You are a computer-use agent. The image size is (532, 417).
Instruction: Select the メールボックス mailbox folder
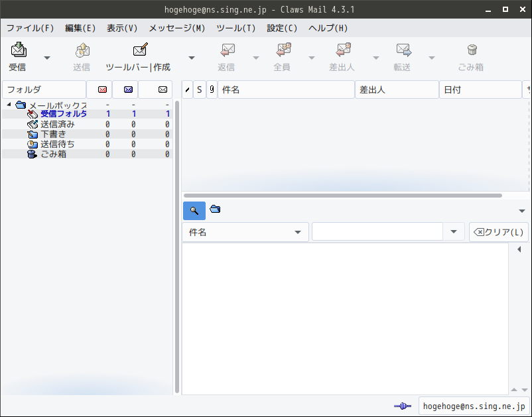(x=58, y=105)
